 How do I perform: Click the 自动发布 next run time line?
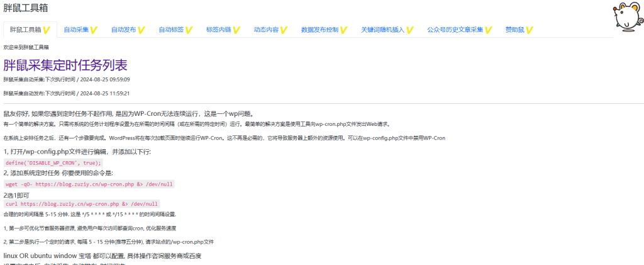(67, 93)
